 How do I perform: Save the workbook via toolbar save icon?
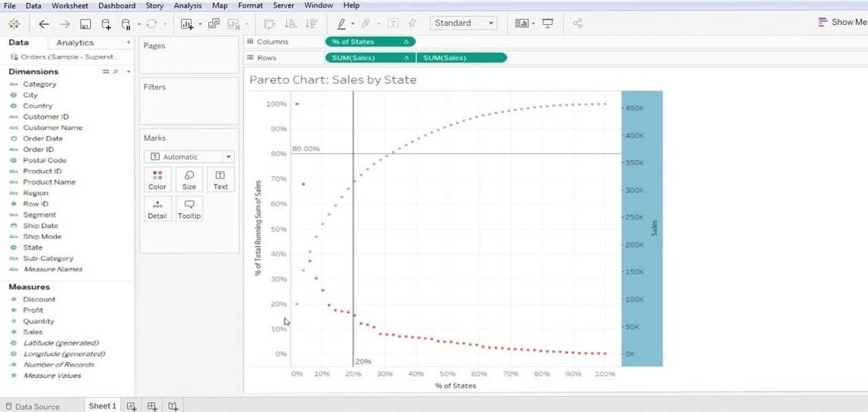[x=86, y=23]
